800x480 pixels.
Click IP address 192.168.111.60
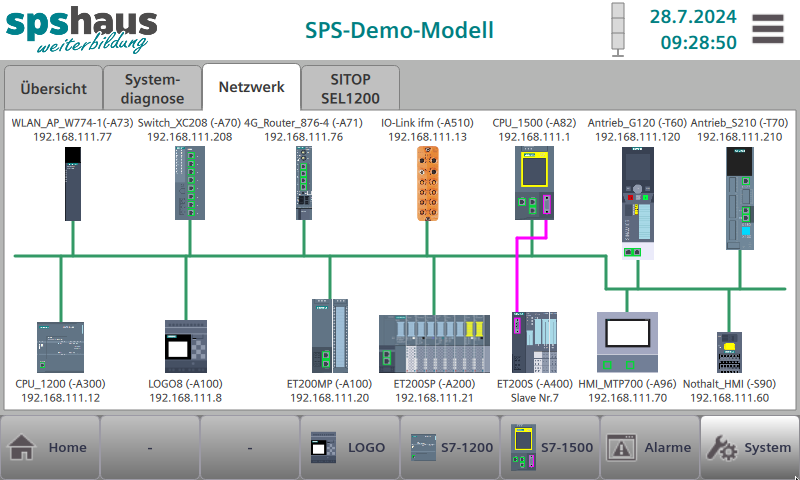tap(730, 398)
